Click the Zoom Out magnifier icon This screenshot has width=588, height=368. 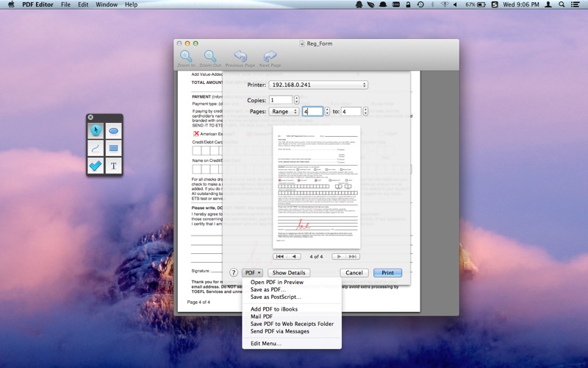(210, 57)
